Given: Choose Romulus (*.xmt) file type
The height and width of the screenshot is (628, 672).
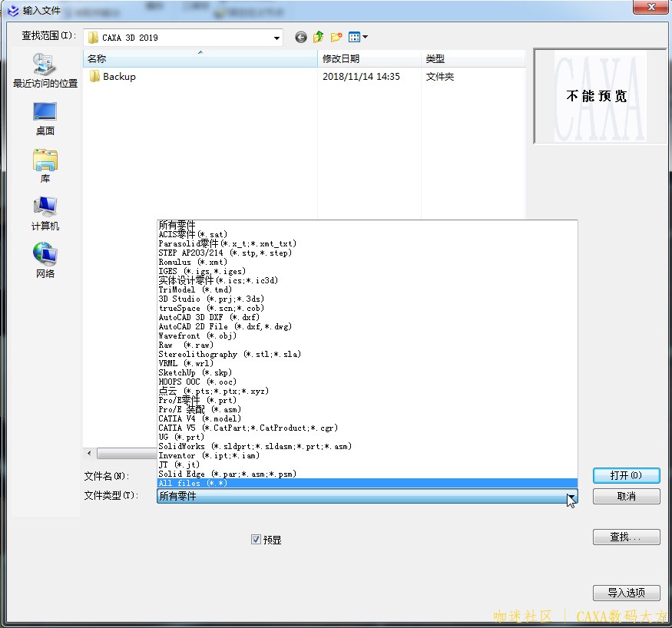Looking at the screenshot, I should coord(367,262).
